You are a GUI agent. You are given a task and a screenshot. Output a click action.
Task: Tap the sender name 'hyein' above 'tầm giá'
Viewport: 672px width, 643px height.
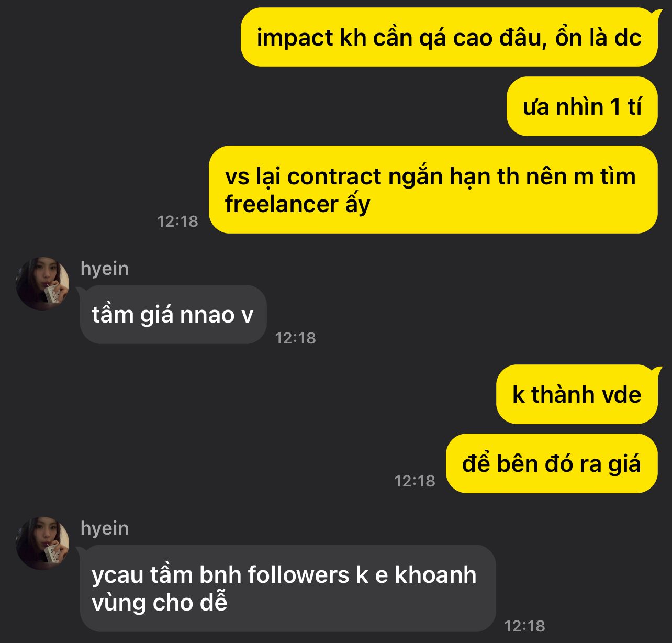click(105, 268)
